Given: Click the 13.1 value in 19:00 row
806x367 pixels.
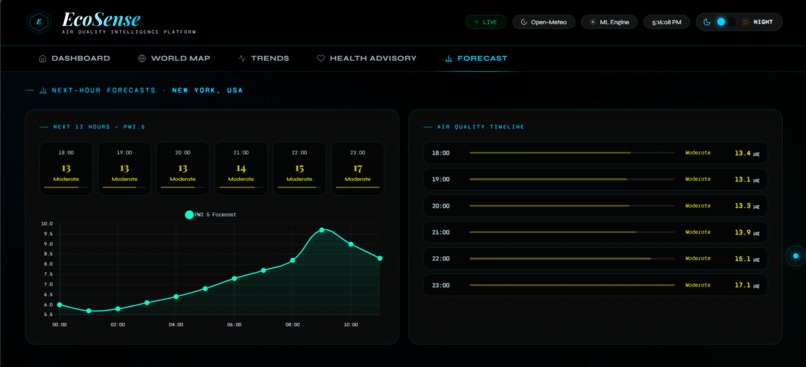Looking at the screenshot, I should (x=743, y=179).
